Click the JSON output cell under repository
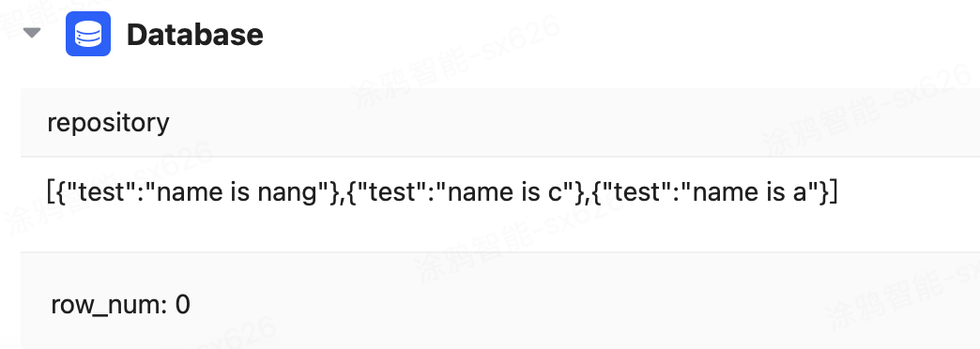Viewport: 980px width, 349px height. coord(500,205)
